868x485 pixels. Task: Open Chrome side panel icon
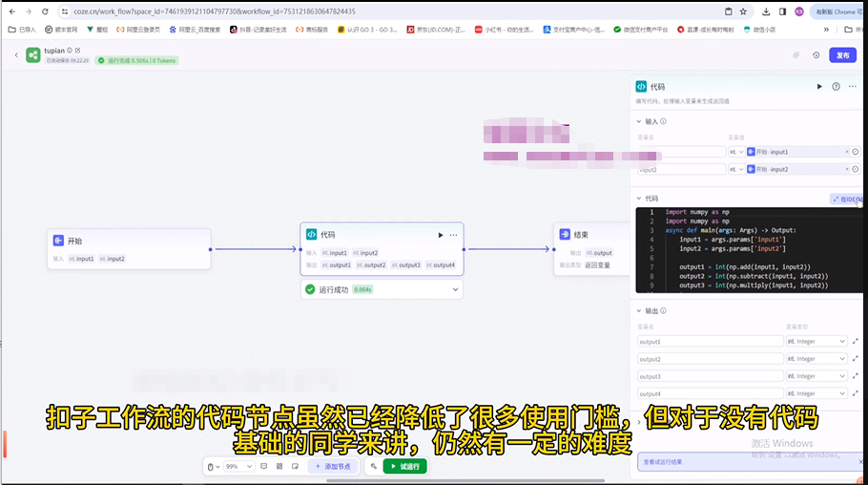[782, 11]
